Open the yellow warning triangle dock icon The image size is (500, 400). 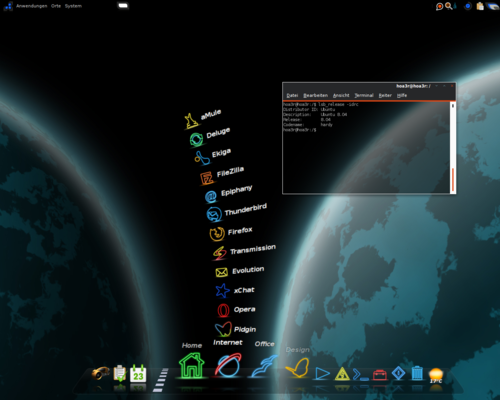coord(342,374)
